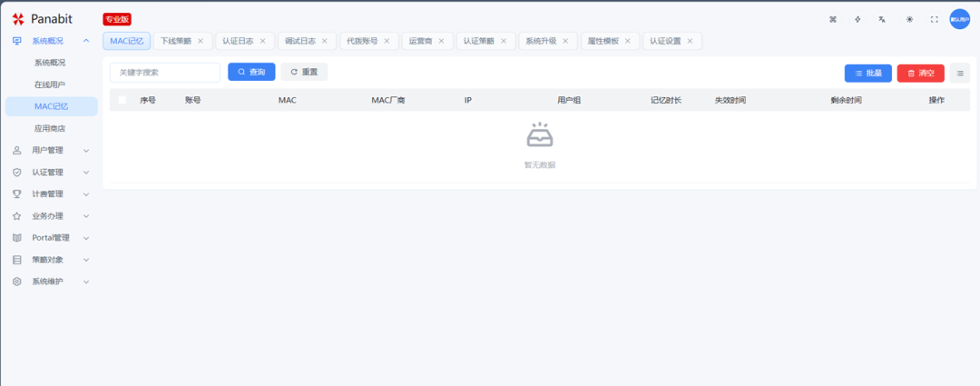Expand the 策略对象 menu chevron
The image size is (980, 386).
tap(86, 260)
